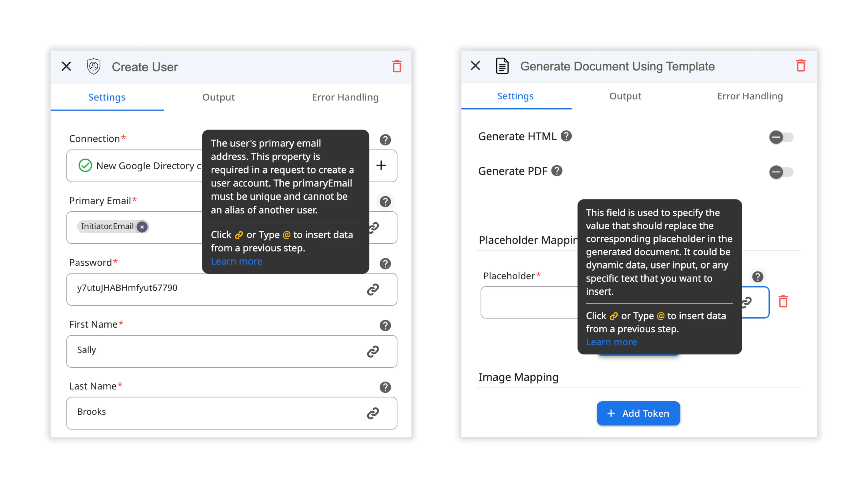This screenshot has height=488, width=868.
Task: Remove the Initiator.Email chip with its x icon
Action: click(142, 227)
